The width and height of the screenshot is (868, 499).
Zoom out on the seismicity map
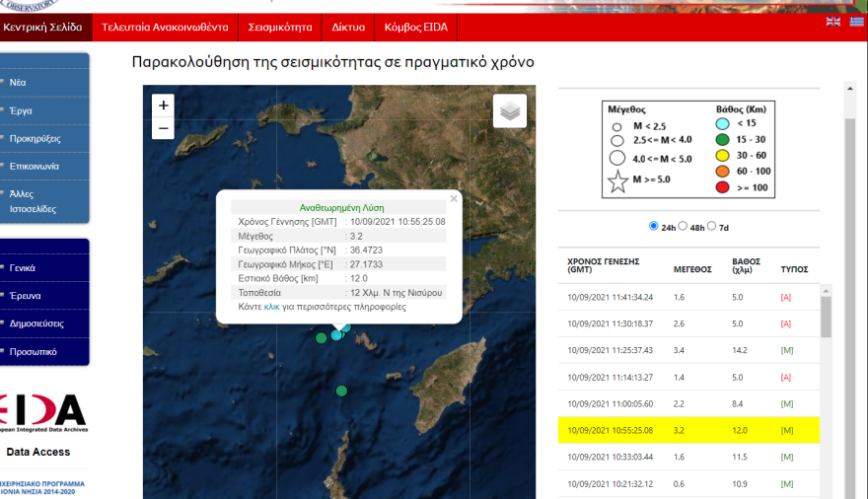coord(164,129)
